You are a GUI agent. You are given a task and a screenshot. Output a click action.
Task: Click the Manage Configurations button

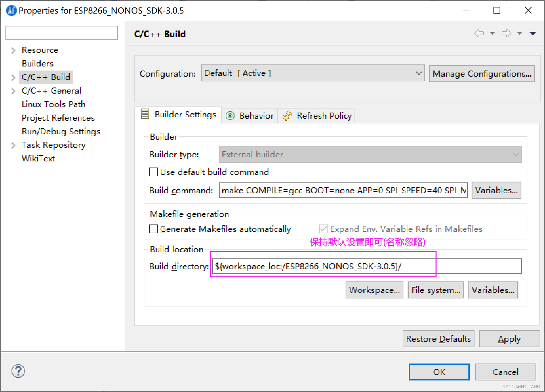(482, 73)
